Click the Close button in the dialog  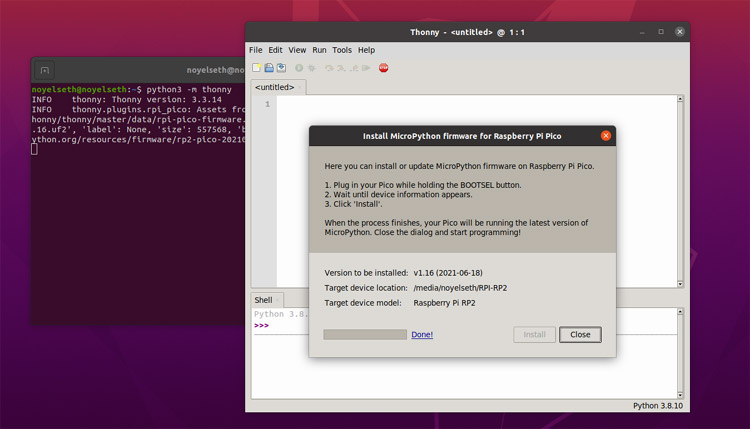[580, 334]
